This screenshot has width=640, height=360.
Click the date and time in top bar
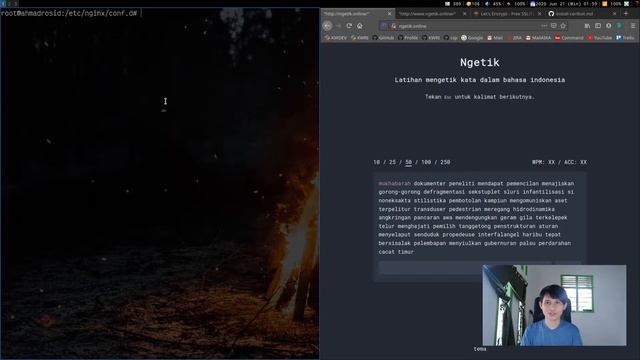click(x=566, y=4)
